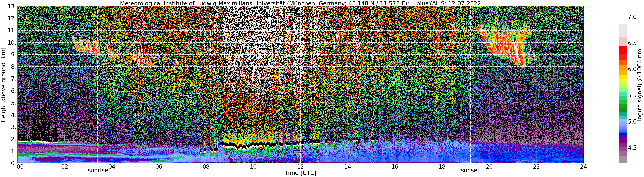
Task: Click the '11.' height tick label
Action: click(x=12, y=31)
